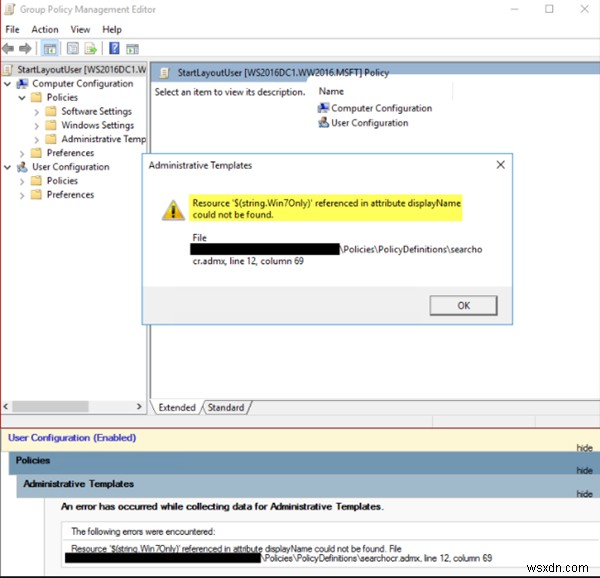Screen dimensions: 600x578
Task: Open the Properties toolbar icon
Action: [73, 49]
